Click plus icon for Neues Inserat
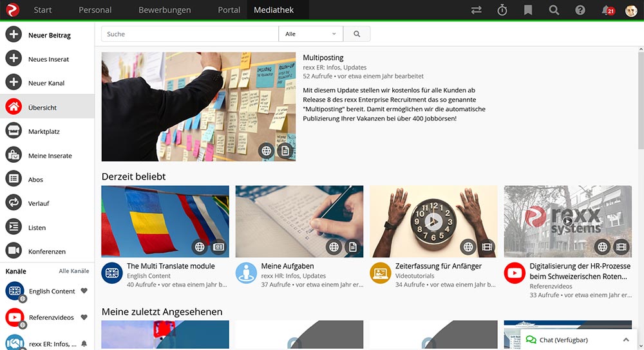644x350 pixels. (x=14, y=59)
